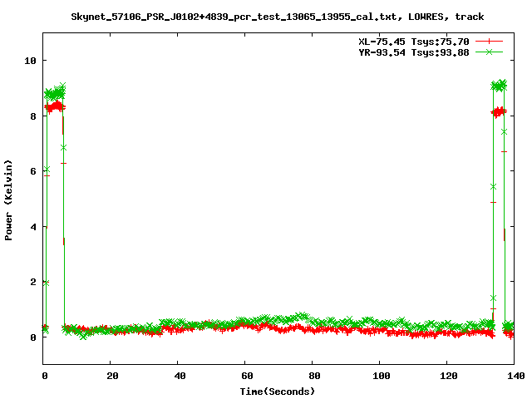Click the y-axis tick label 8
Image resolution: width=532 pixels, height=399 pixels.
point(33,116)
